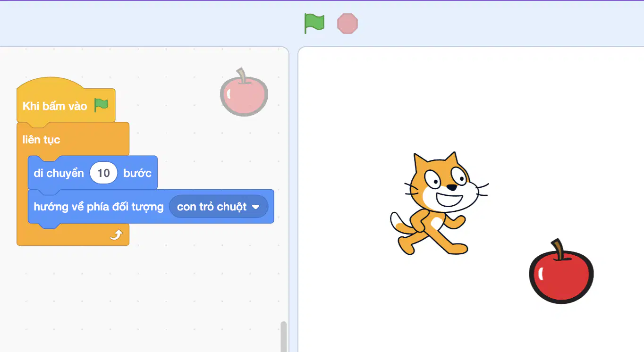Click the green flag to run the project
Image resolution: width=644 pixels, height=352 pixels.
pos(314,24)
